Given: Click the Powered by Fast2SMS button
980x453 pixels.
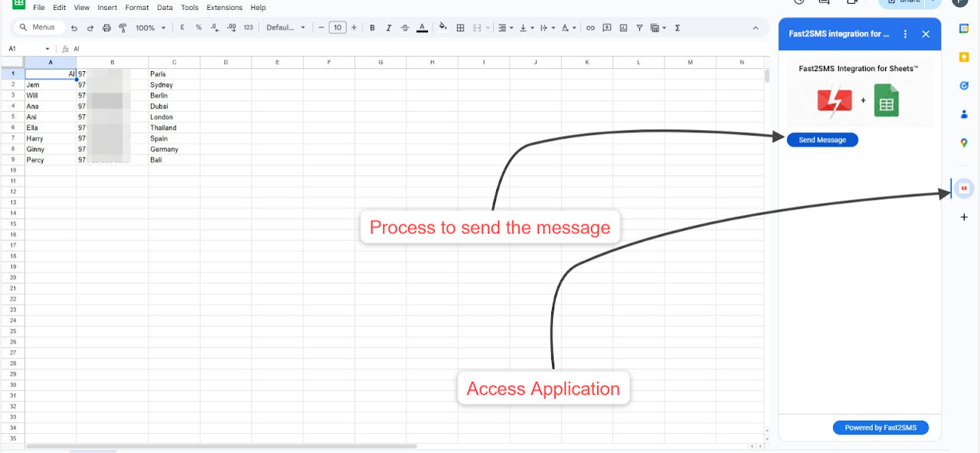Looking at the screenshot, I should (x=880, y=428).
